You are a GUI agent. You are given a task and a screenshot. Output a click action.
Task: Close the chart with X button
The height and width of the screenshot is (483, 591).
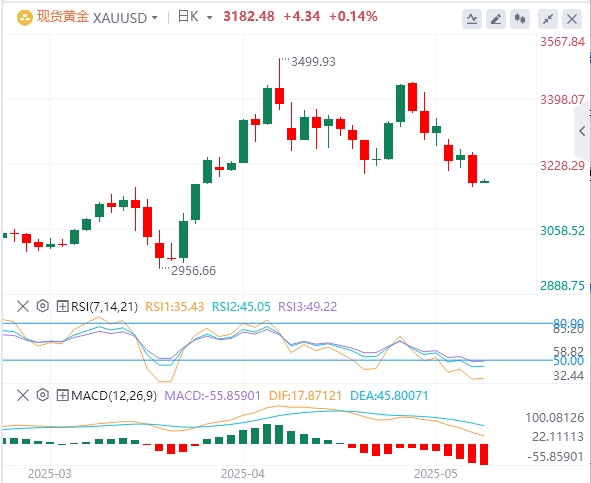pos(572,19)
